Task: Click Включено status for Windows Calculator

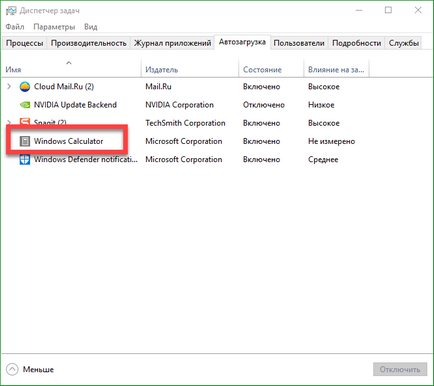Action: (x=261, y=141)
